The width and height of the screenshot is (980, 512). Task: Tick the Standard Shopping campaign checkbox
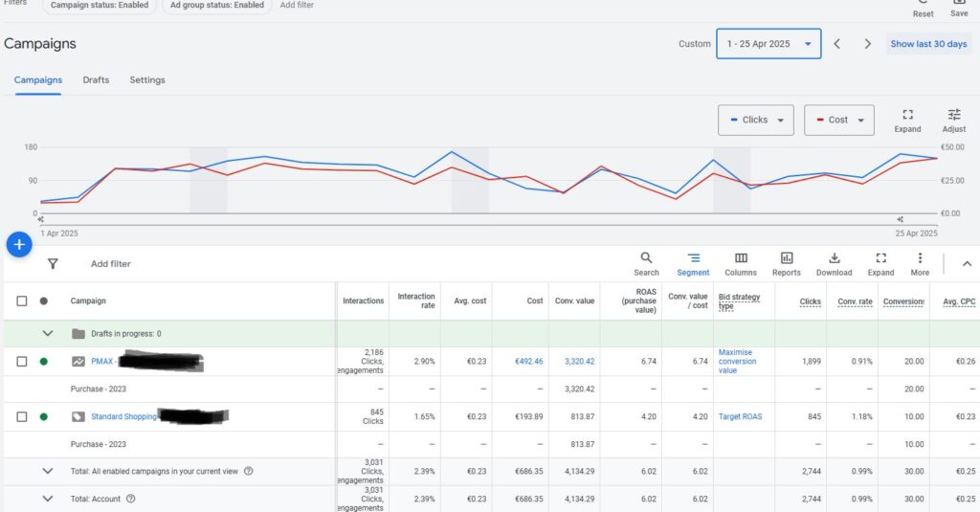pos(22,416)
